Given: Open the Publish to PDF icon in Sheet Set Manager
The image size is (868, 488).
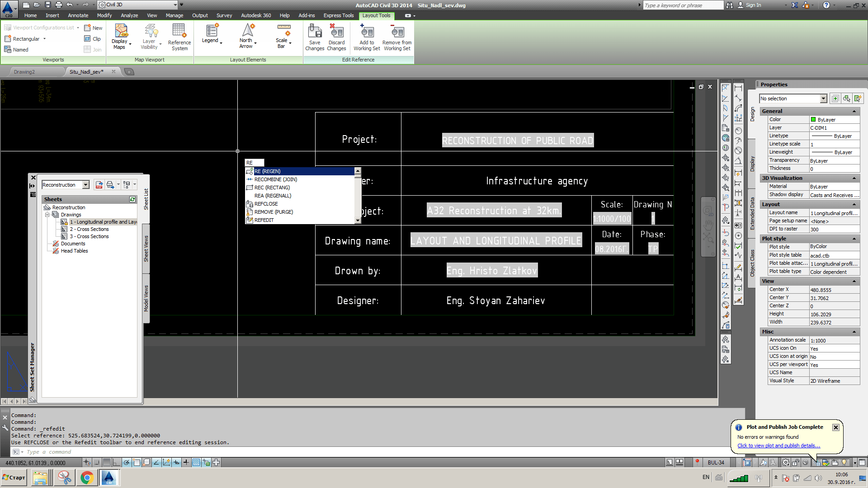Looking at the screenshot, I should pyautogui.click(x=99, y=185).
